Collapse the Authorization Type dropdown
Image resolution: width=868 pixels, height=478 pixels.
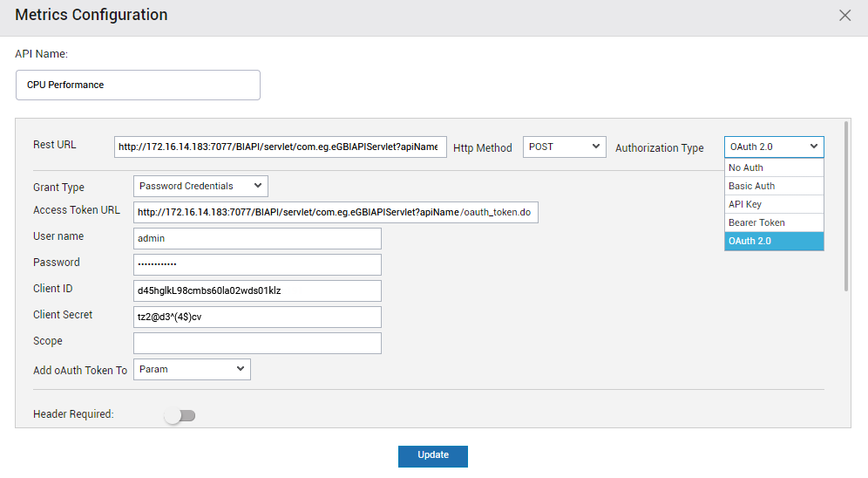click(774, 147)
